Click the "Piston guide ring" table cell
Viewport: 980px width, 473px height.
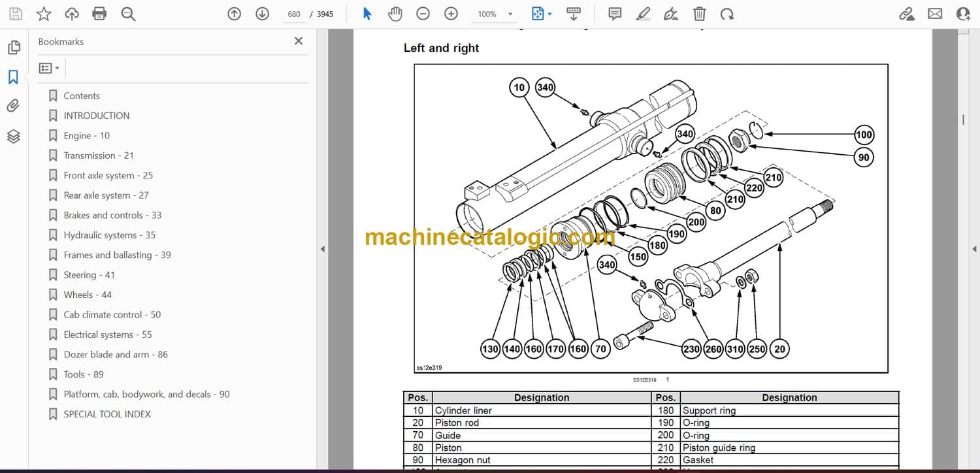tap(789, 448)
